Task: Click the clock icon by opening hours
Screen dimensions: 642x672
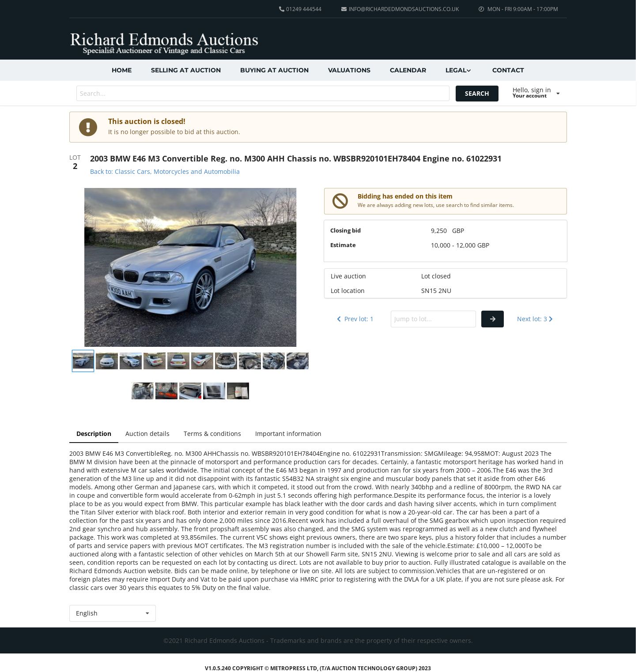Action: tap(481, 9)
